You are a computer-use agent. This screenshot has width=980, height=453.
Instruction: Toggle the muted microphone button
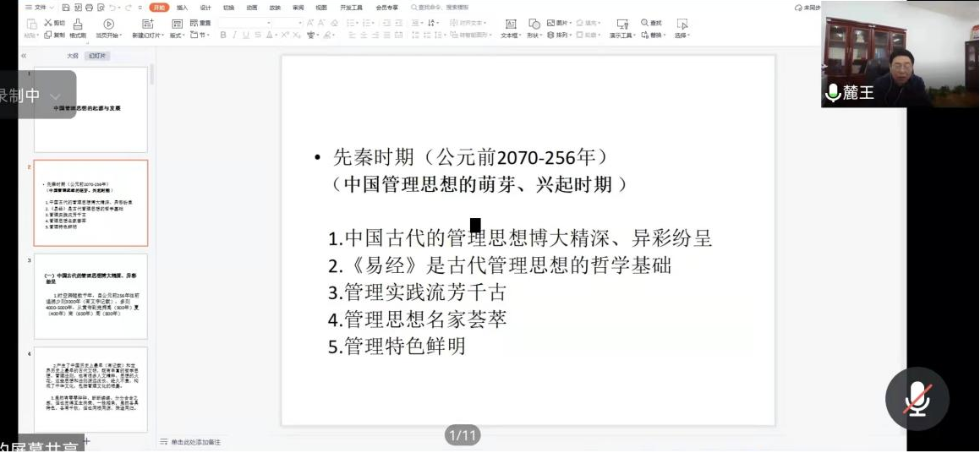[x=917, y=399]
